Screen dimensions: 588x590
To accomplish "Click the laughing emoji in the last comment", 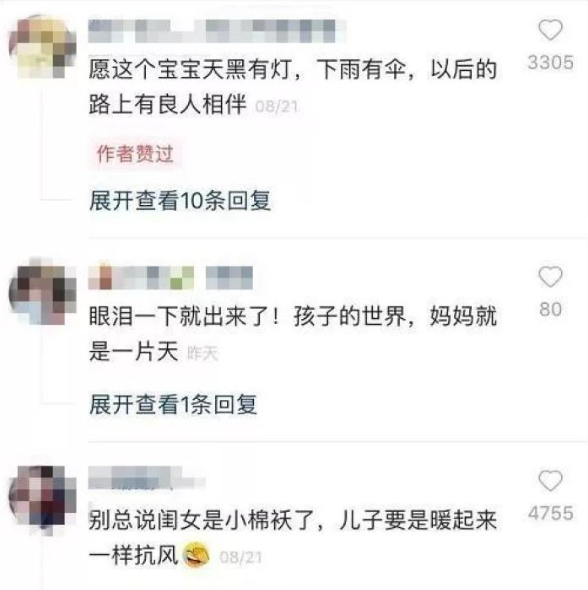I will pos(196,555).
